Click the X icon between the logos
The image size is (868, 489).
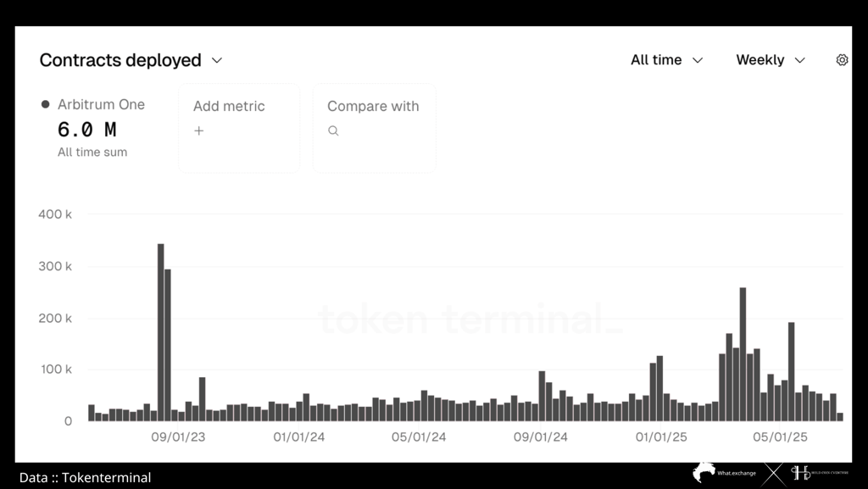[x=774, y=475]
